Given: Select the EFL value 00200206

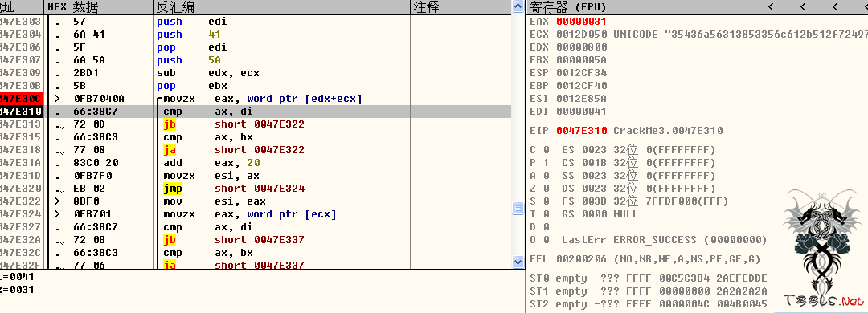Looking at the screenshot, I should 581,258.
